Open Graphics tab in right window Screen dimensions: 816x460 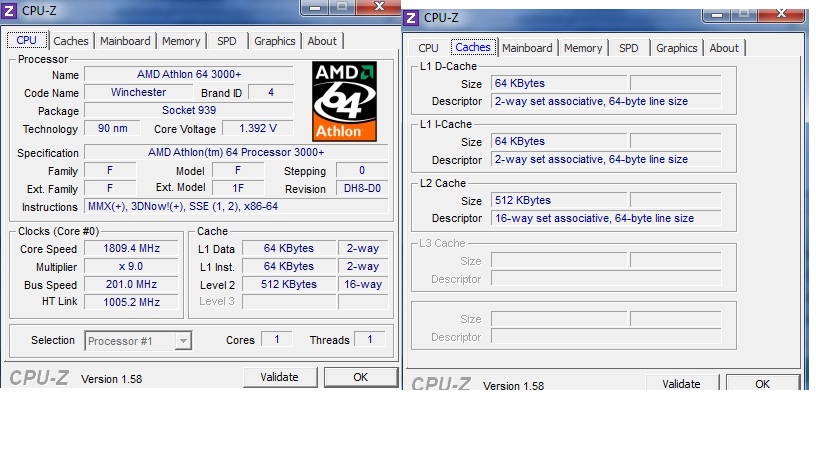click(x=677, y=48)
